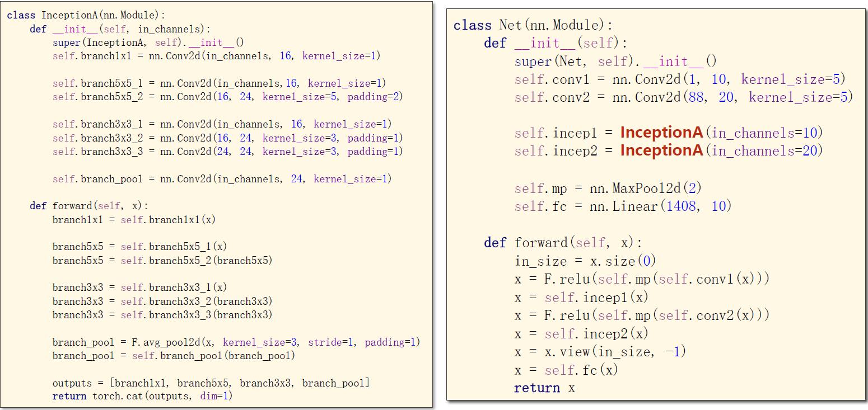Image resolution: width=868 pixels, height=410 pixels.
Task: Select the self.branch1x1 Conv2d definition line
Action: point(217,56)
